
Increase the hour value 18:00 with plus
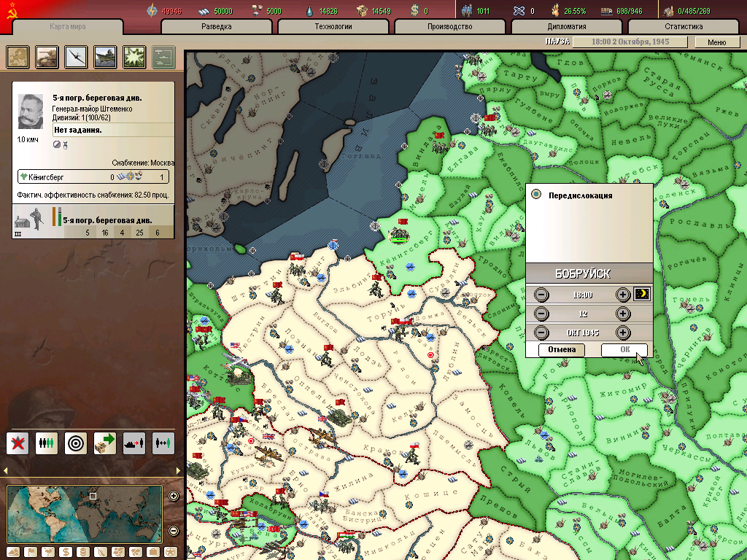coord(622,295)
